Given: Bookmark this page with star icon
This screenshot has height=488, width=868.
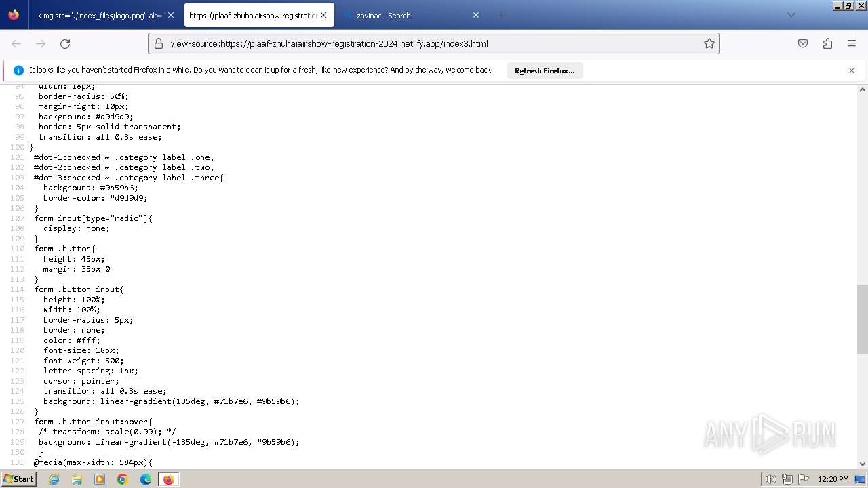Looking at the screenshot, I should (709, 43).
